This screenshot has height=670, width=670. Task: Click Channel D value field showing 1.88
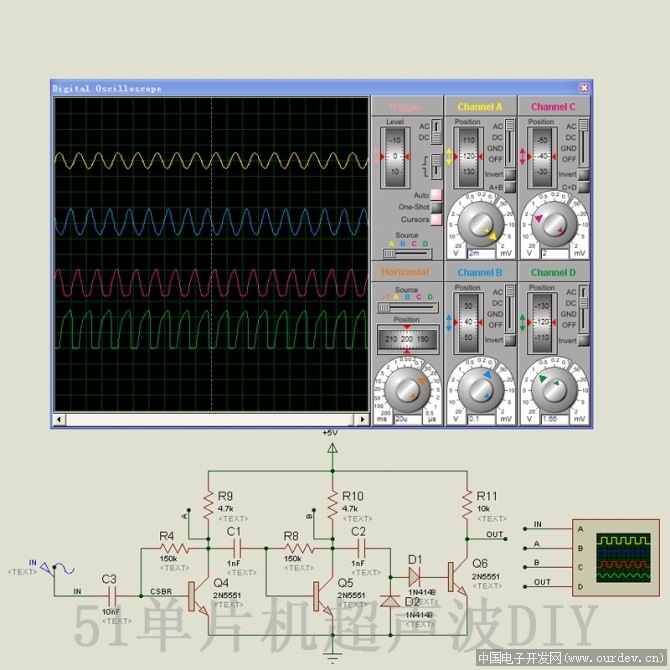point(555,419)
